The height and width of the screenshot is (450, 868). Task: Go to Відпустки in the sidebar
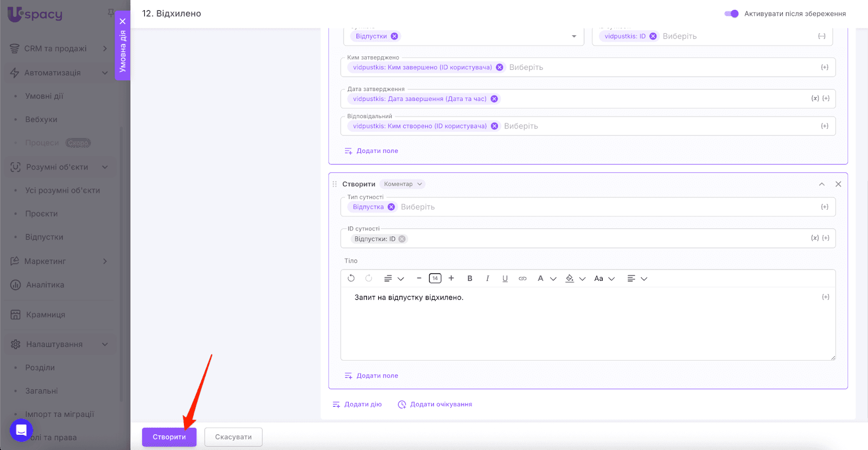coord(44,237)
